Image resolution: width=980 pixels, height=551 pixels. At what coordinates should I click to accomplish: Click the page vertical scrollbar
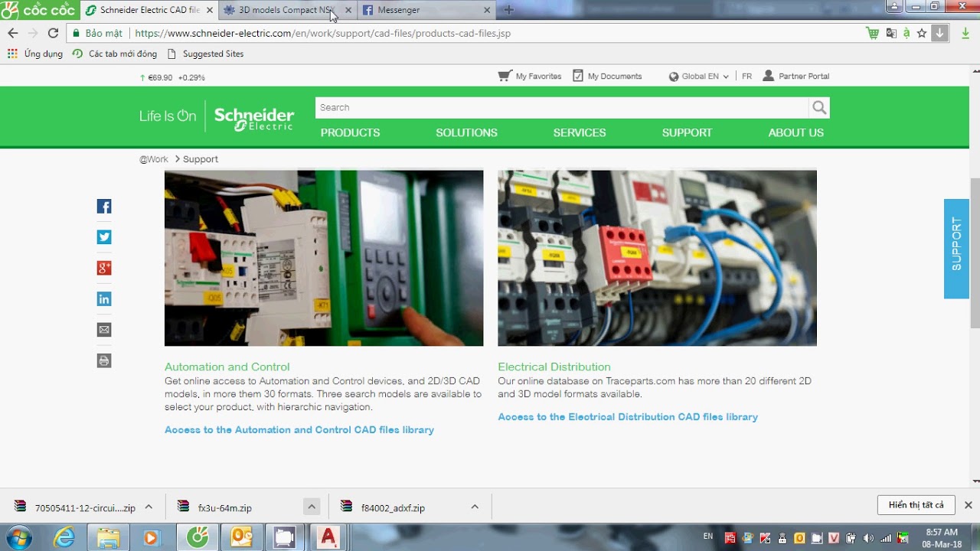(x=975, y=253)
